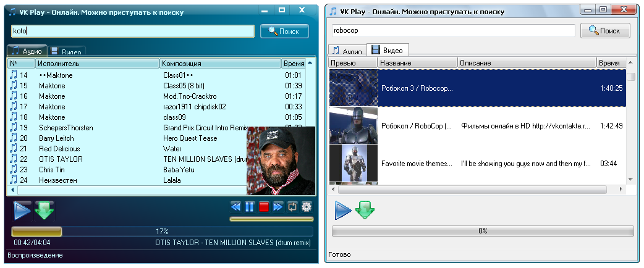This screenshot has width=644, height=268.
Task: Switch to Аудио tab in right window
Action: (x=347, y=51)
